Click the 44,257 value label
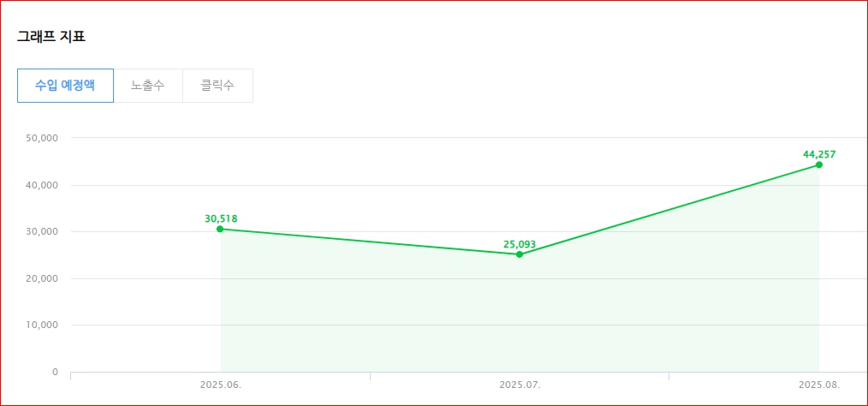The height and width of the screenshot is (406, 868). 819,154
